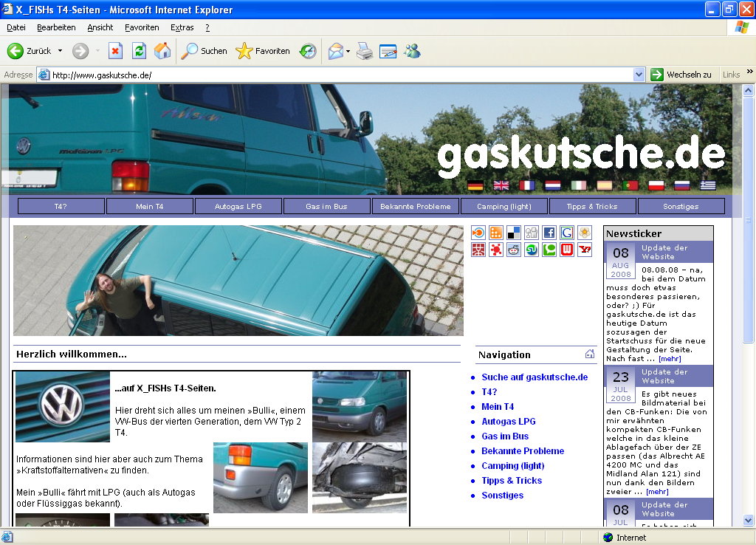Select the British flag language
756x545 pixels.
coord(501,185)
